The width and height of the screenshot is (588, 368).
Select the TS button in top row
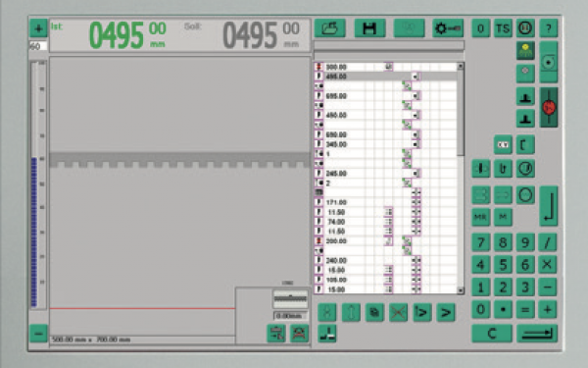click(x=503, y=28)
